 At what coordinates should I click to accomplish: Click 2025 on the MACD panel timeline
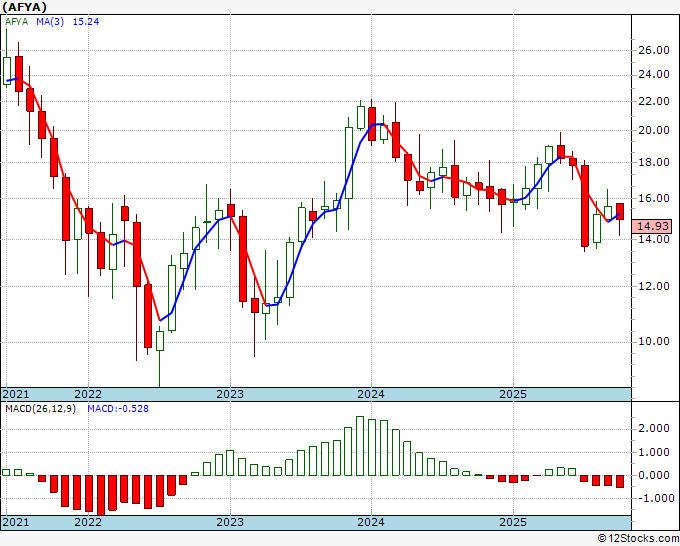click(x=513, y=522)
